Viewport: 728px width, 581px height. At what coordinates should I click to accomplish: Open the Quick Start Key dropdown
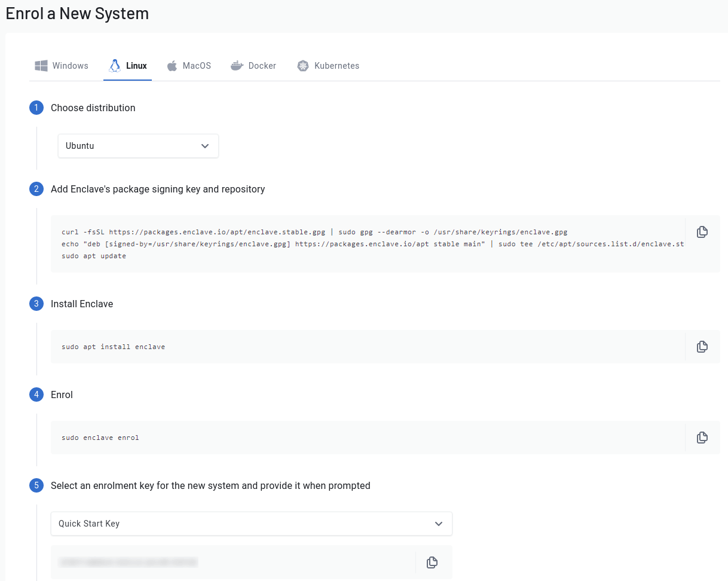pyautogui.click(x=252, y=524)
